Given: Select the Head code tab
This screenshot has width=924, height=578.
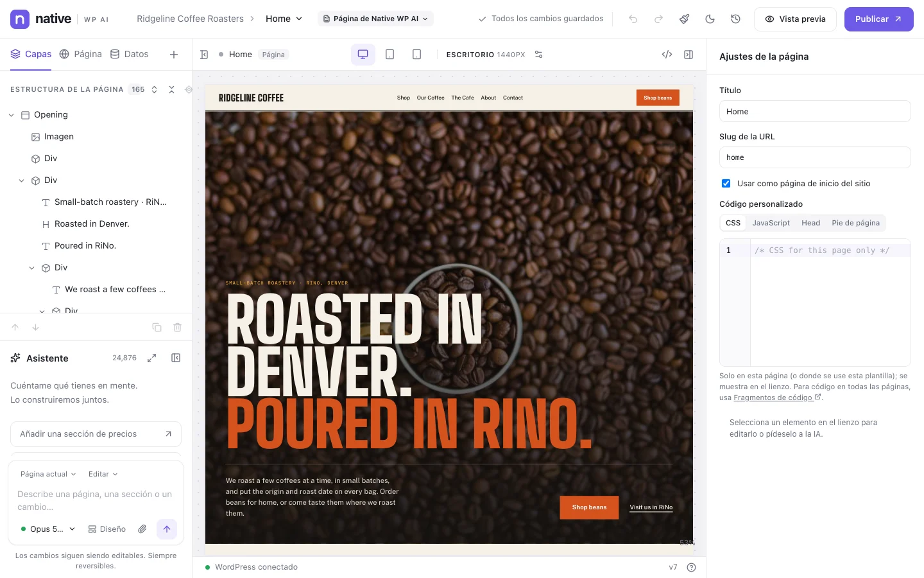Looking at the screenshot, I should tap(811, 223).
